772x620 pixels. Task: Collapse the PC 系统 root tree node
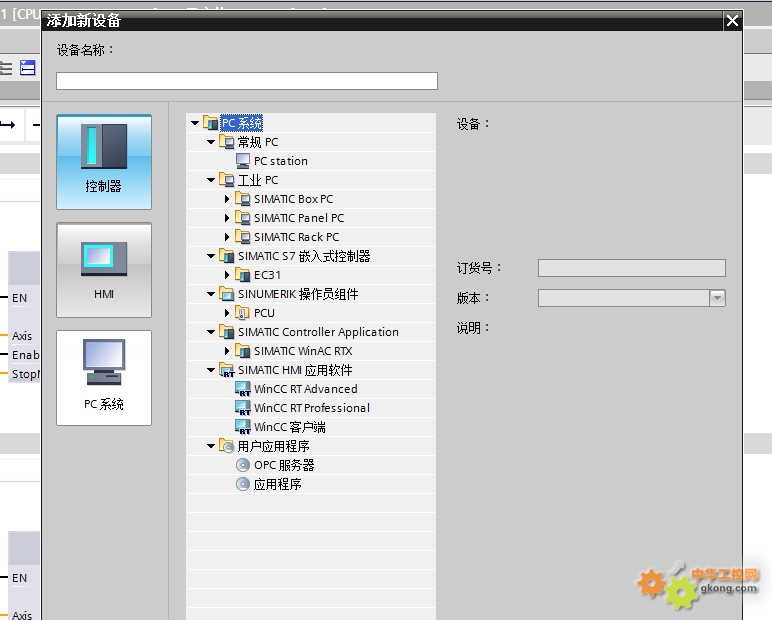coord(195,123)
